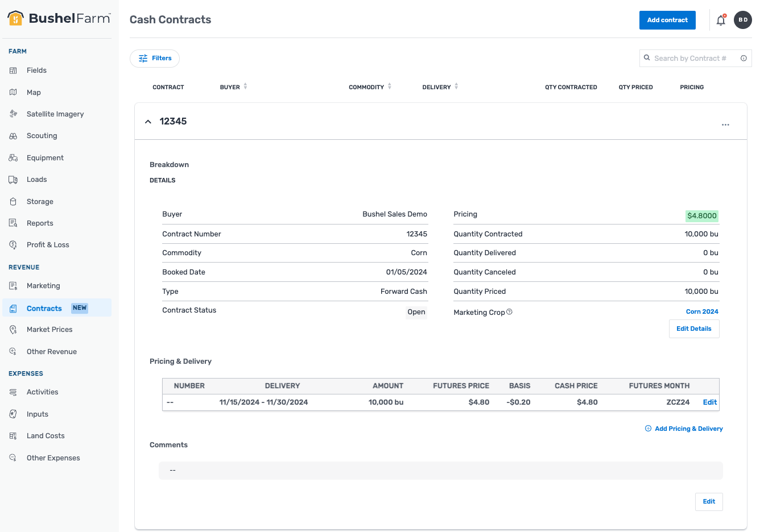Click the Fields sidebar icon
Viewport: 764px width, 532px height.
(x=13, y=70)
